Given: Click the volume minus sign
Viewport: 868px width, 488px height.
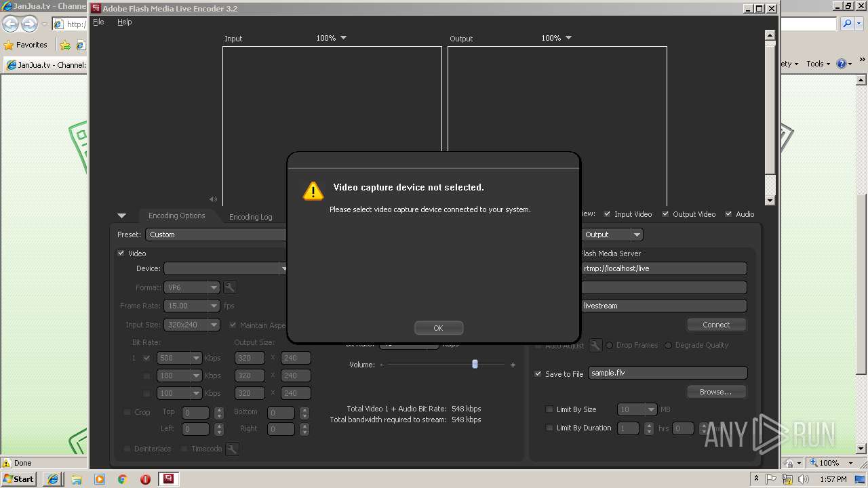Looking at the screenshot, I should pos(381,365).
